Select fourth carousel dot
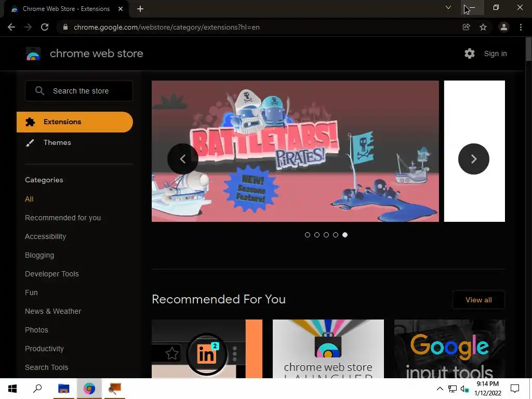The image size is (532, 399). [x=336, y=235]
